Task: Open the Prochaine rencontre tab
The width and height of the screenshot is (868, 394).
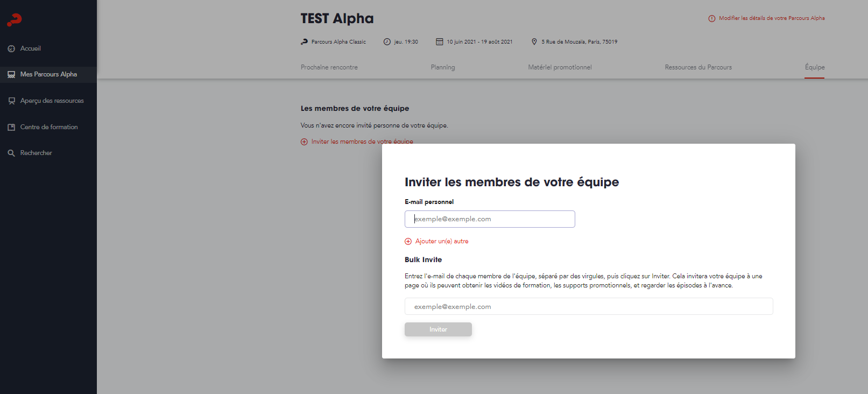Action: tap(329, 67)
